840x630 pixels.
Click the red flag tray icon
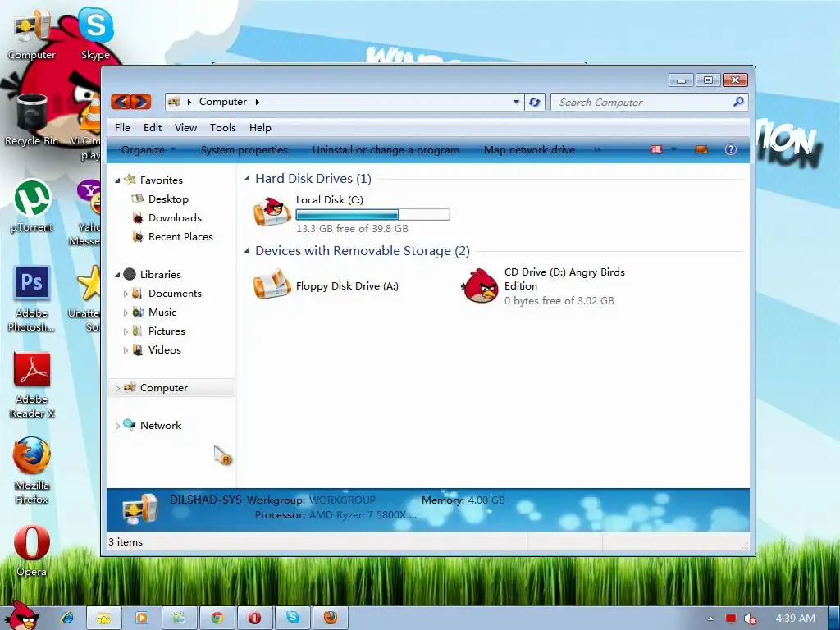coord(731,619)
